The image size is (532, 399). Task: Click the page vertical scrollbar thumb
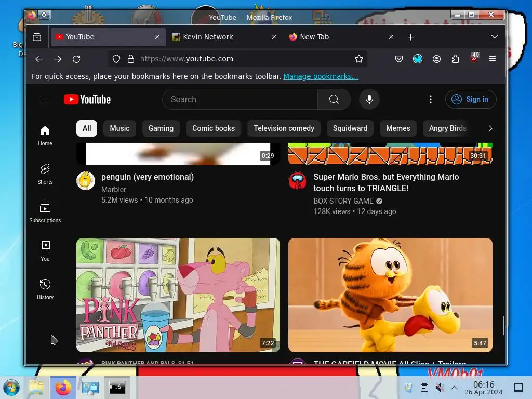pos(503,325)
